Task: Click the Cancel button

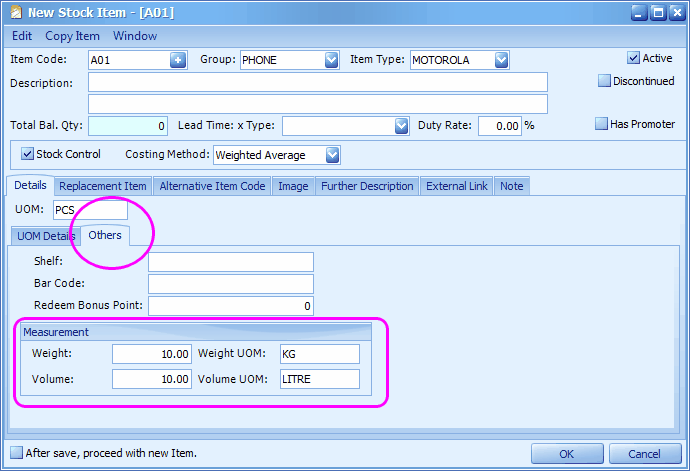Action: tap(645, 454)
